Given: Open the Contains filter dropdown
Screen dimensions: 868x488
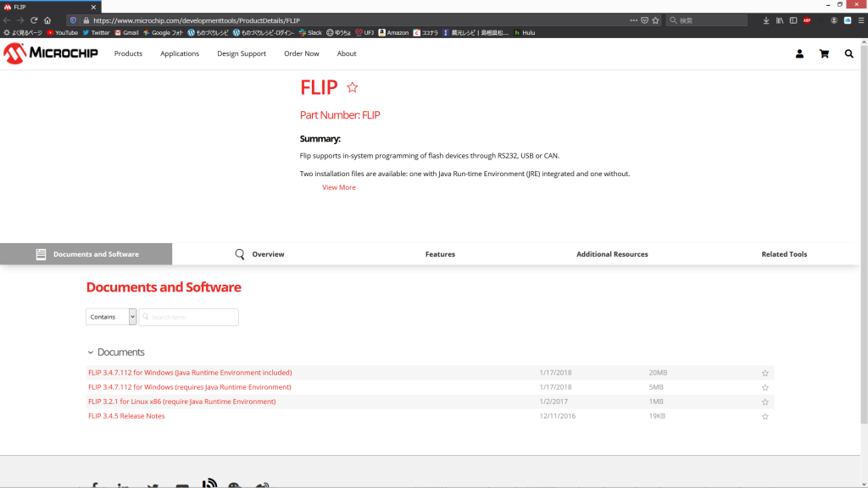Looking at the screenshot, I should coord(111,317).
